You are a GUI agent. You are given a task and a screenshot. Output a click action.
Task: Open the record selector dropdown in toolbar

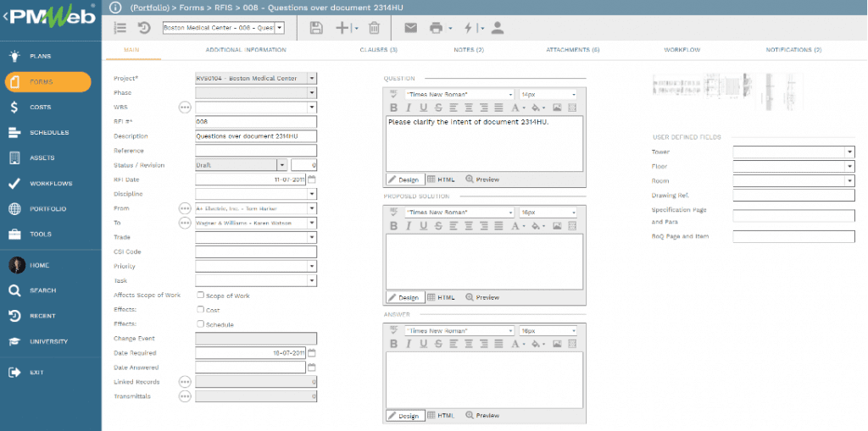[280, 28]
